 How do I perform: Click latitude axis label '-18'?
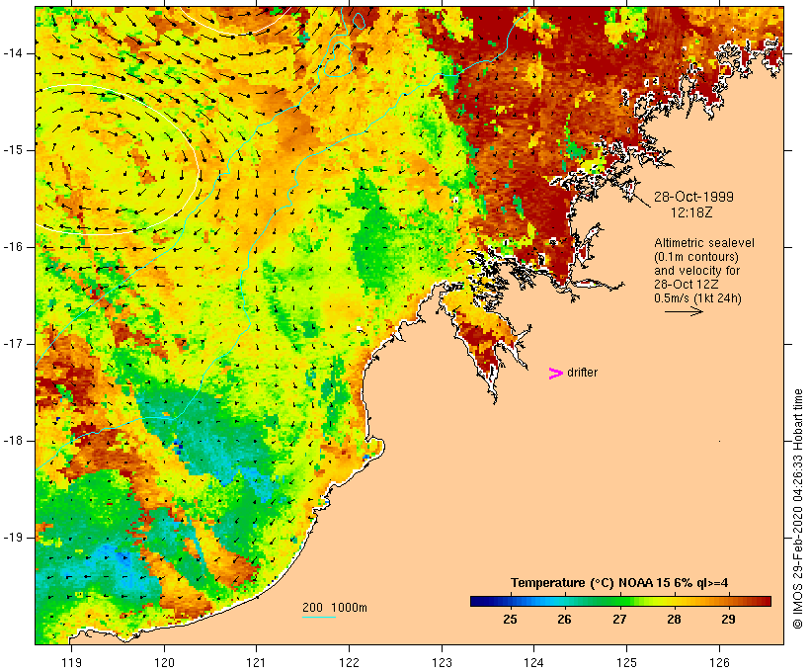[13, 441]
